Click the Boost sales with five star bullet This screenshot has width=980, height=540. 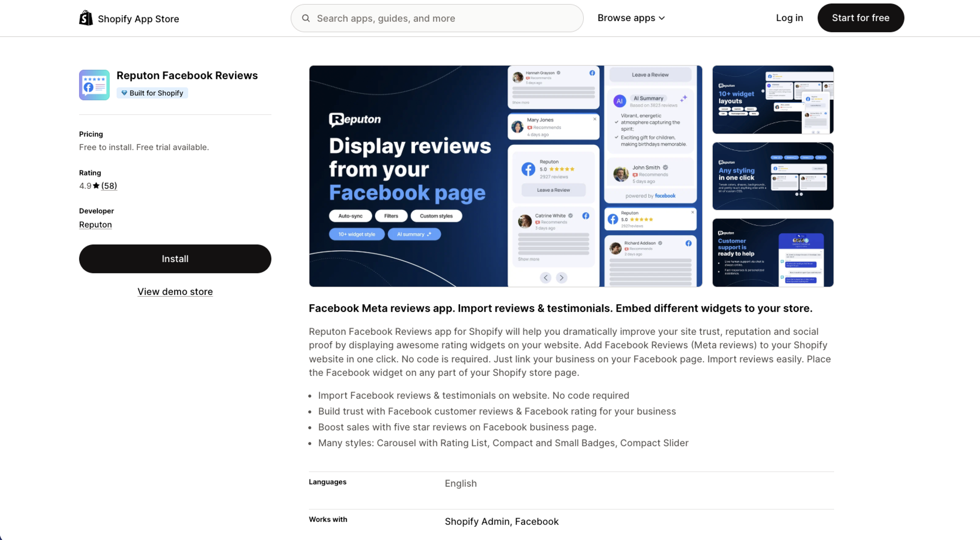(457, 427)
